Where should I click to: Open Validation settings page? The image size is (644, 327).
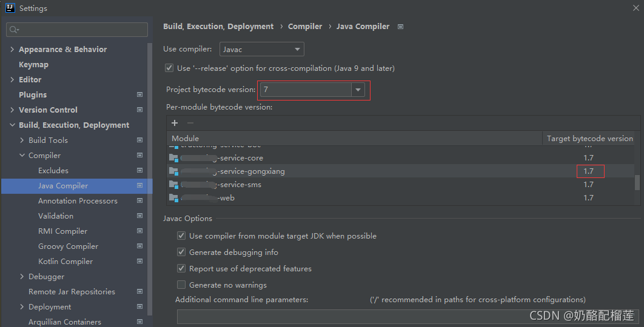pos(56,216)
